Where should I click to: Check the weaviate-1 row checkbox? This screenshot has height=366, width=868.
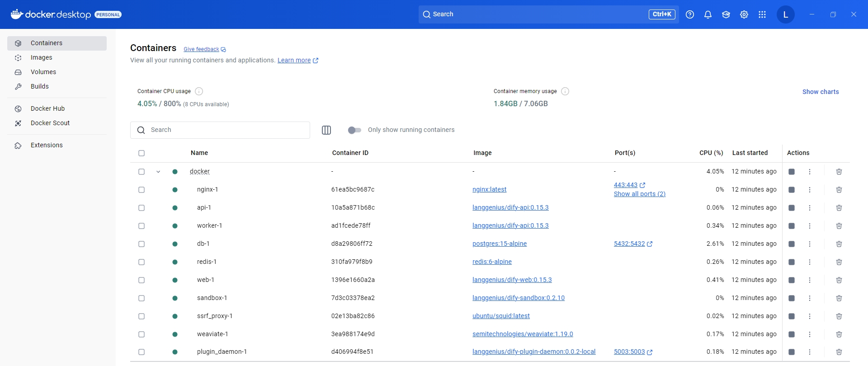[x=142, y=334]
